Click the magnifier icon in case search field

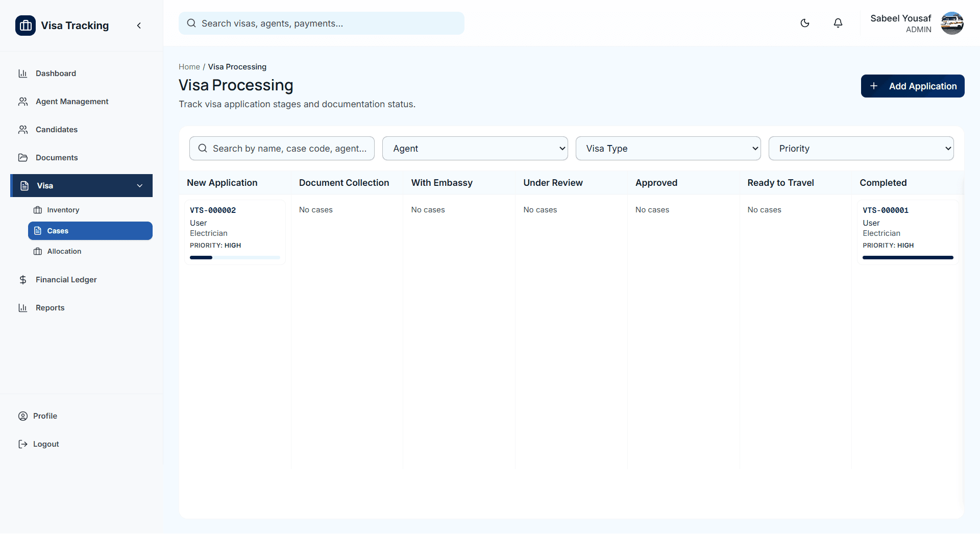pyautogui.click(x=203, y=148)
